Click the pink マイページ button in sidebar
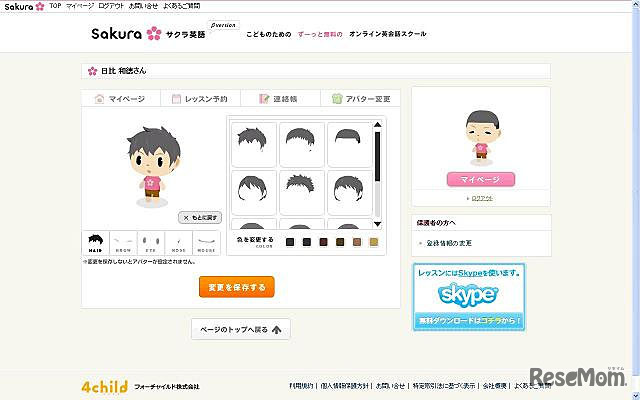 pos(481,179)
